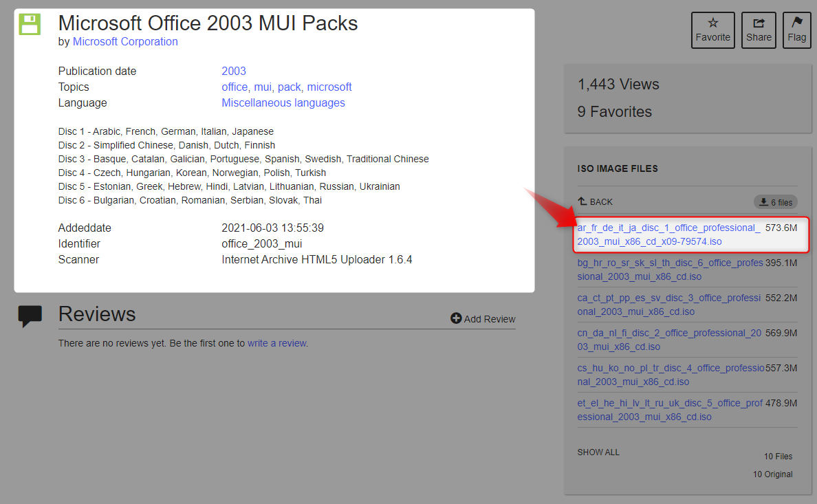Open the Miscellaneous languages link
The height and width of the screenshot is (504, 817).
283,102
